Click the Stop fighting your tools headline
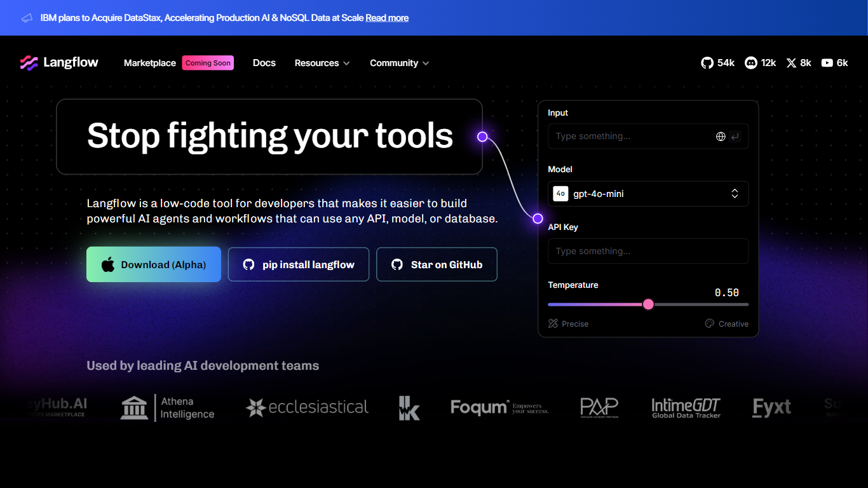The width and height of the screenshot is (868, 488). (x=270, y=136)
